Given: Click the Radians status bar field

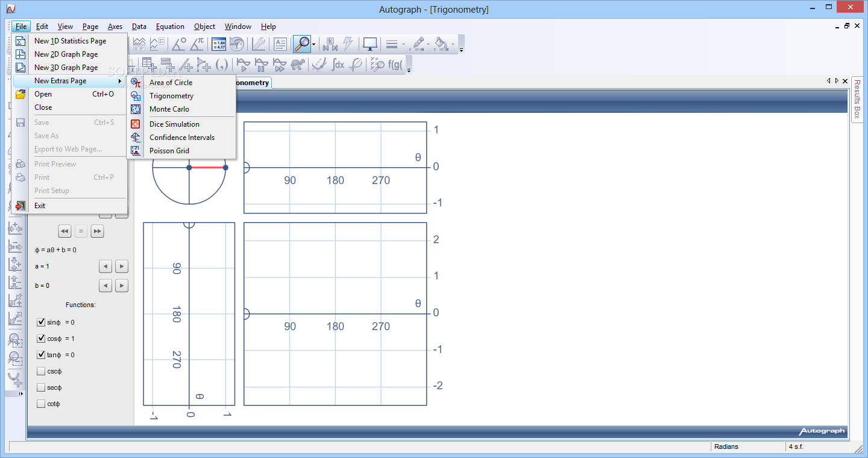Looking at the screenshot, I should coord(747,447).
